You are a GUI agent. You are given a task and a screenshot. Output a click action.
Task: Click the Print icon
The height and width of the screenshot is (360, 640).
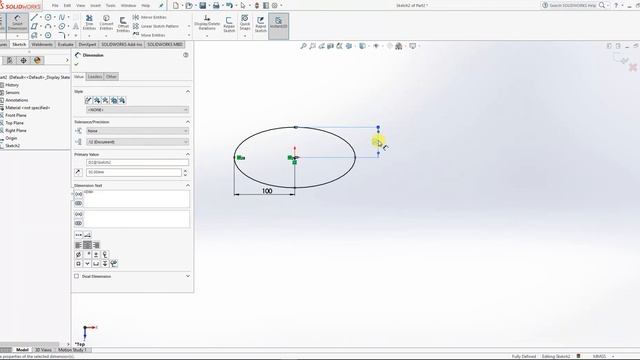(216, 5)
